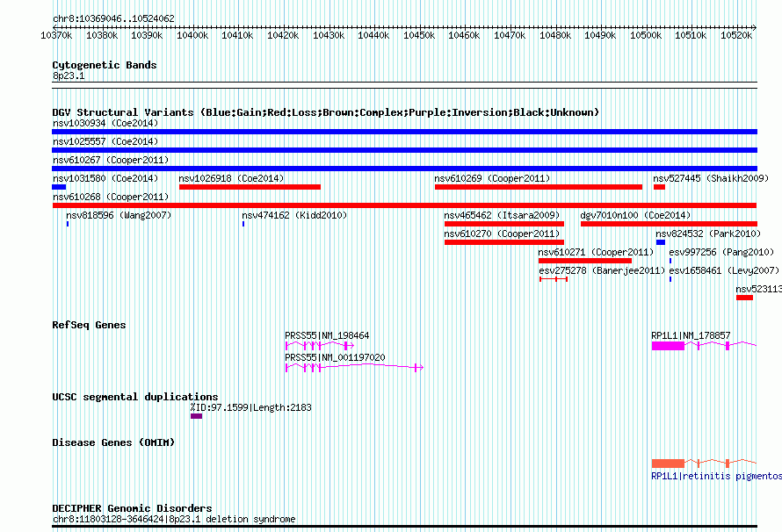Click the 10520k ruler tick label
Screen dimensions: 782x532
[736, 35]
